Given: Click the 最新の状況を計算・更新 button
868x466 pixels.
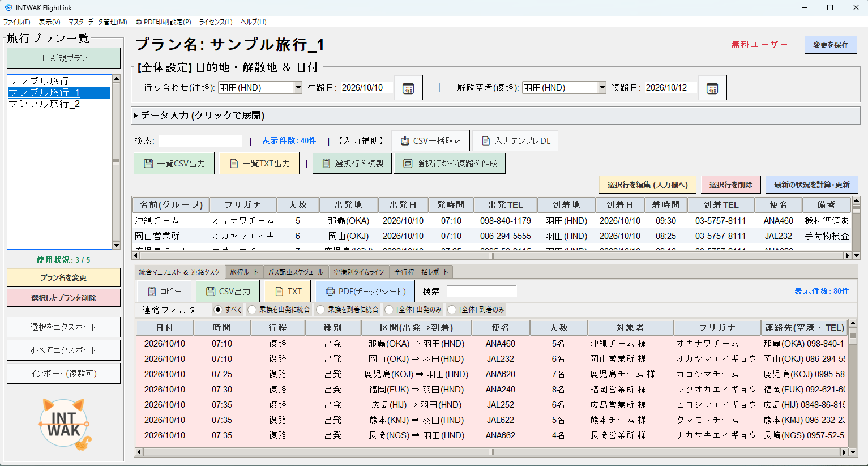Looking at the screenshot, I should [x=812, y=185].
